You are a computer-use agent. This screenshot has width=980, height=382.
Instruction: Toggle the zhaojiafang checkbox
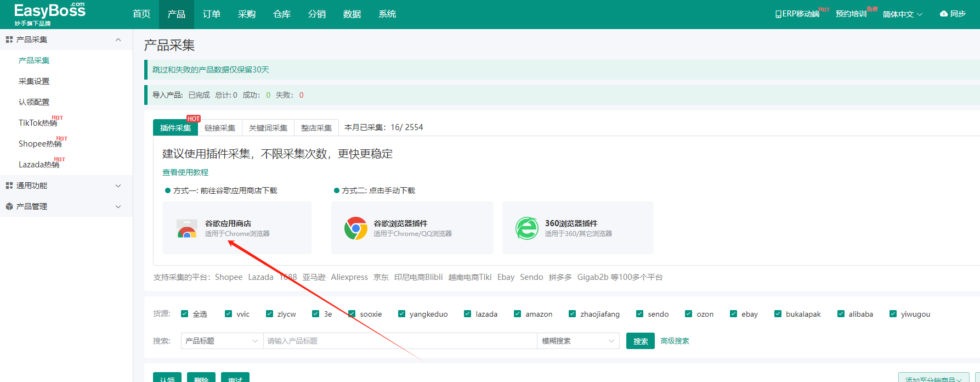pos(573,314)
